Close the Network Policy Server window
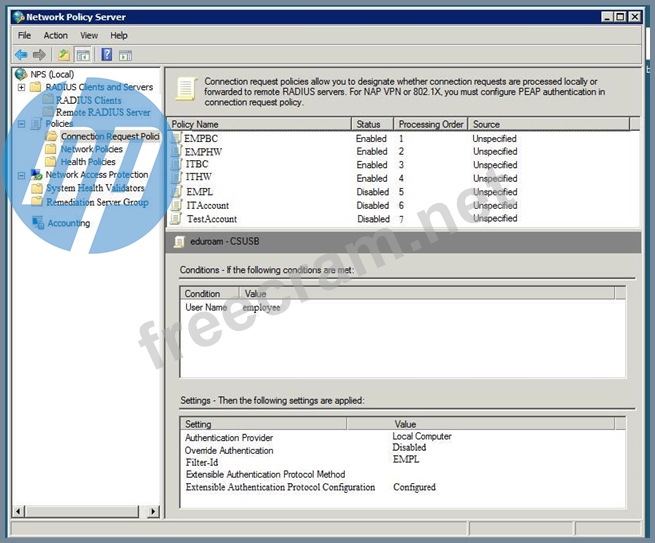655x543 pixels. (x=635, y=17)
